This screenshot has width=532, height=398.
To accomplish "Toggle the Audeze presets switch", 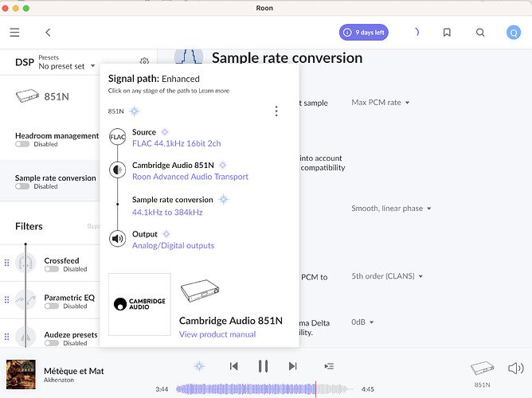I will [x=52, y=343].
